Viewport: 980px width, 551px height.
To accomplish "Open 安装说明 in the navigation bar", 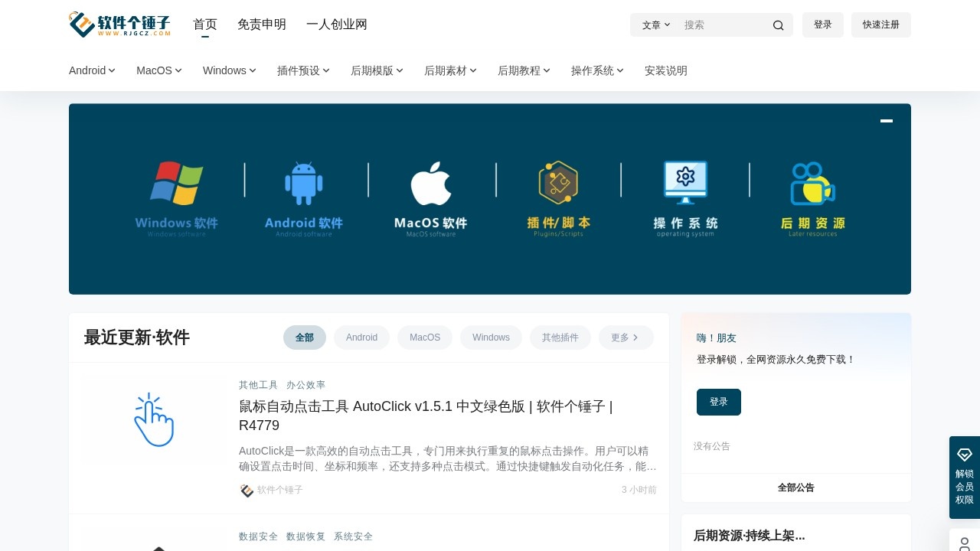I will point(666,70).
